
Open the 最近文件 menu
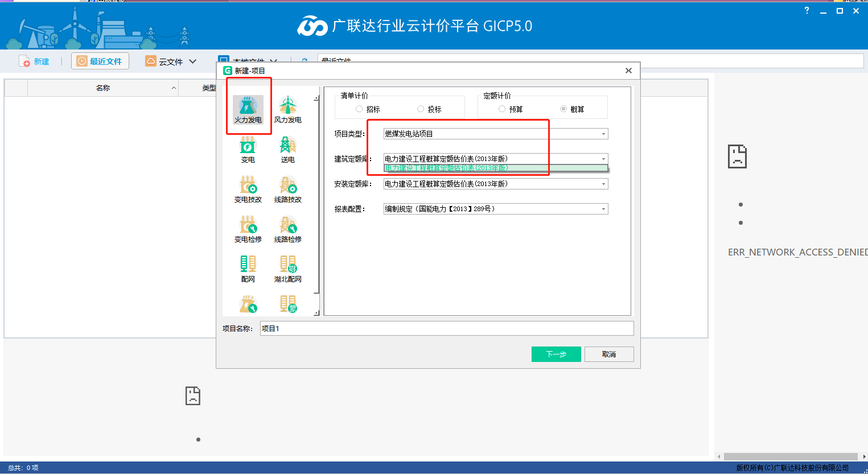pyautogui.click(x=100, y=61)
